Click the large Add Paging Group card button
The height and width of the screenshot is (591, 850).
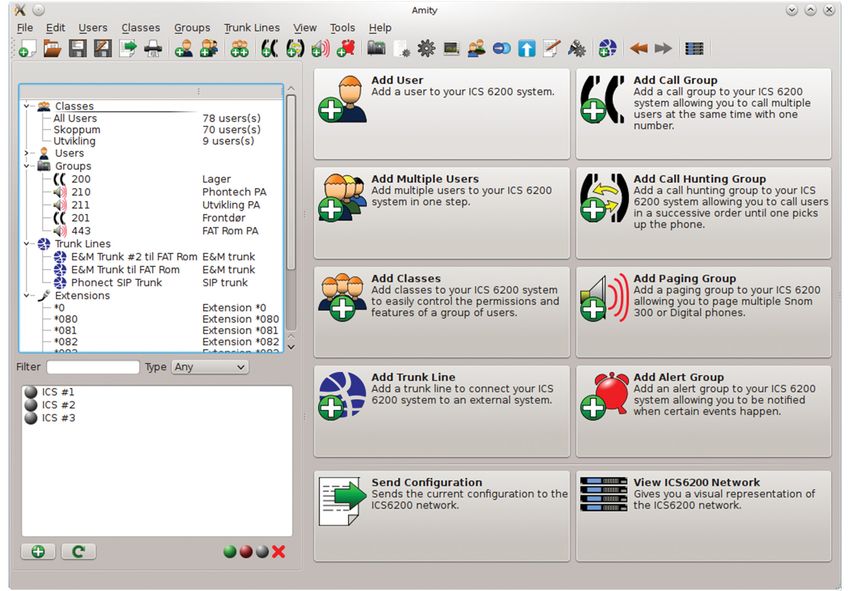pyautogui.click(x=704, y=312)
